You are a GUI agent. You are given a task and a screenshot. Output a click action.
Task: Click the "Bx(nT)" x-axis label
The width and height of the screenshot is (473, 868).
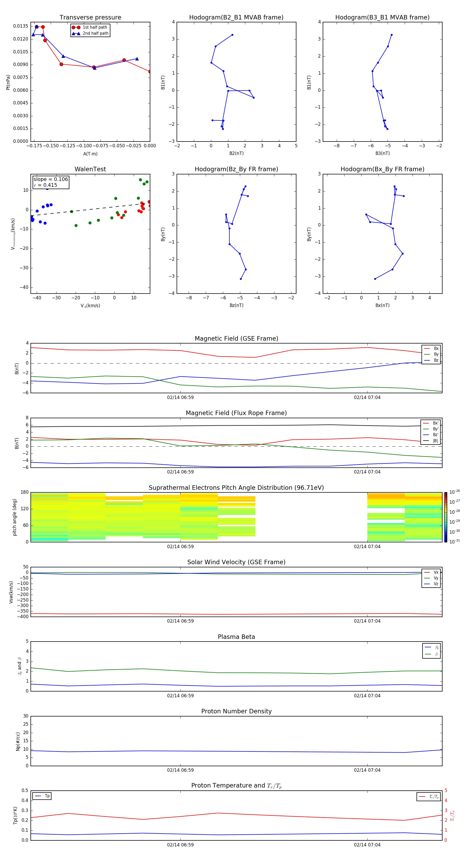tap(382, 305)
